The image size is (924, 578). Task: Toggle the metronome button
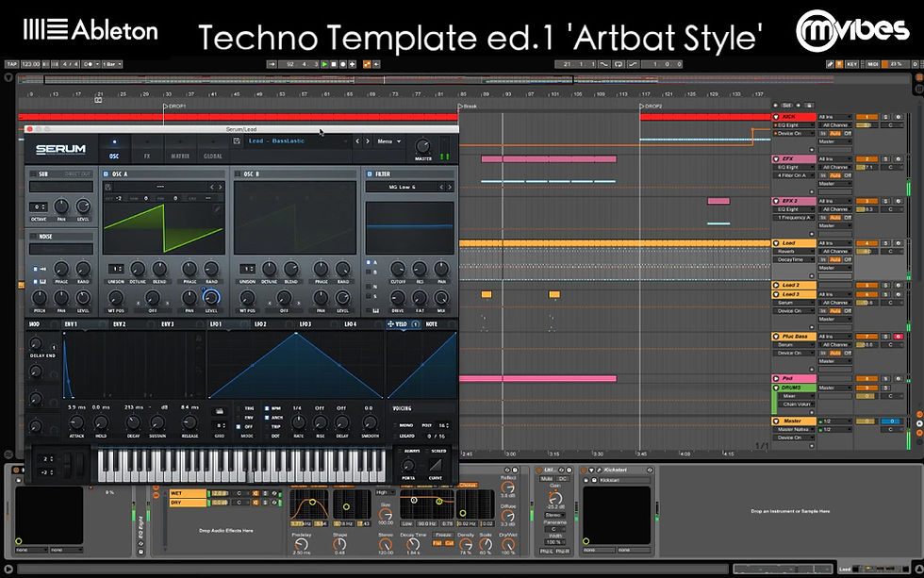pos(89,63)
